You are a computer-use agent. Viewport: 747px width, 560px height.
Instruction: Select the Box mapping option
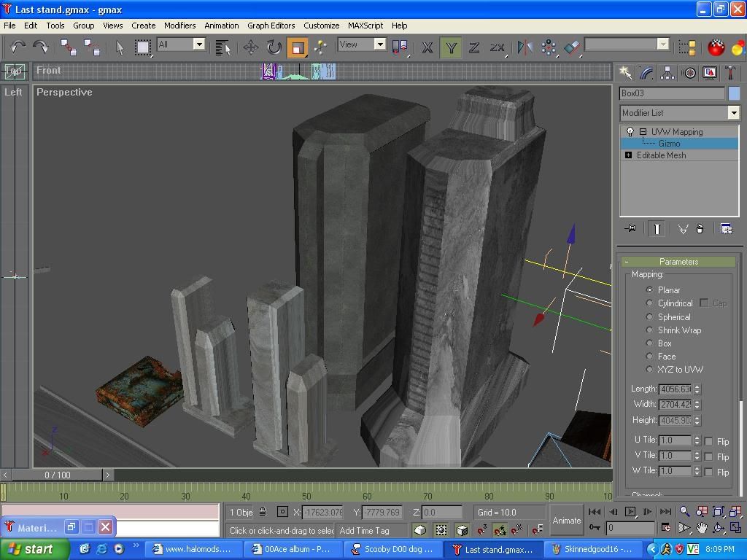click(x=649, y=343)
